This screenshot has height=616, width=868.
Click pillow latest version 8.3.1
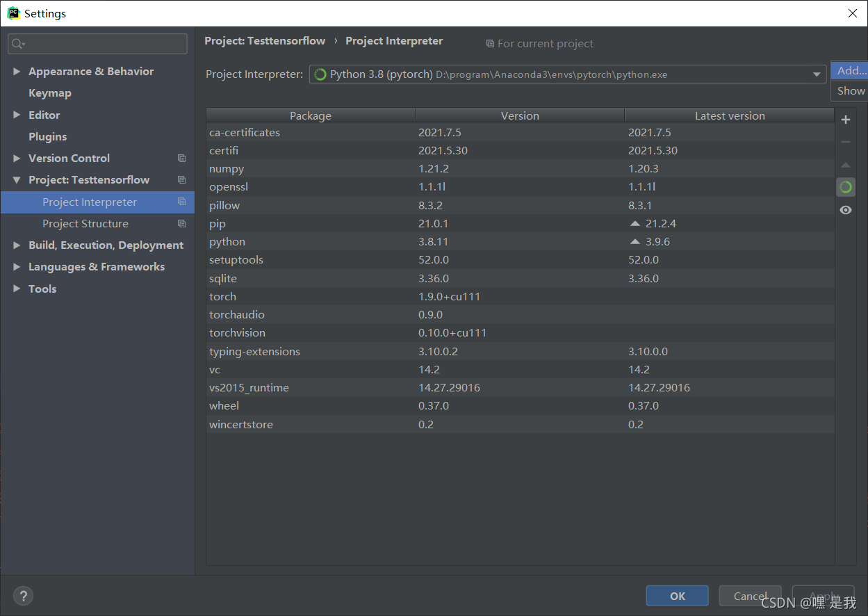(x=640, y=206)
